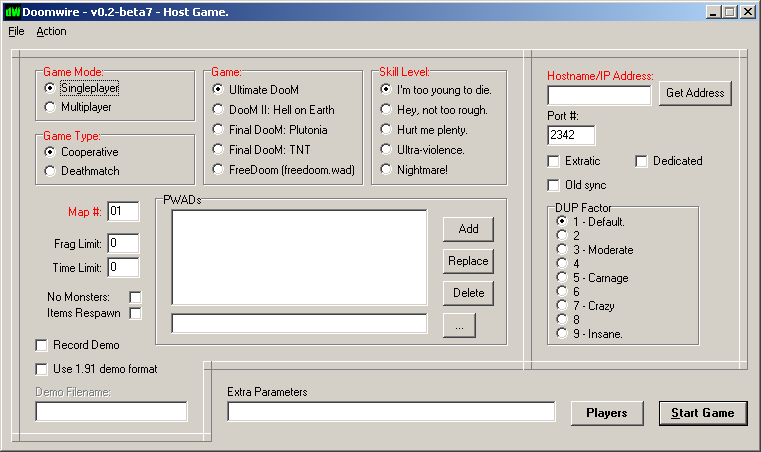
Task: Click the Doomwire title bar icon
Action: tap(12, 12)
